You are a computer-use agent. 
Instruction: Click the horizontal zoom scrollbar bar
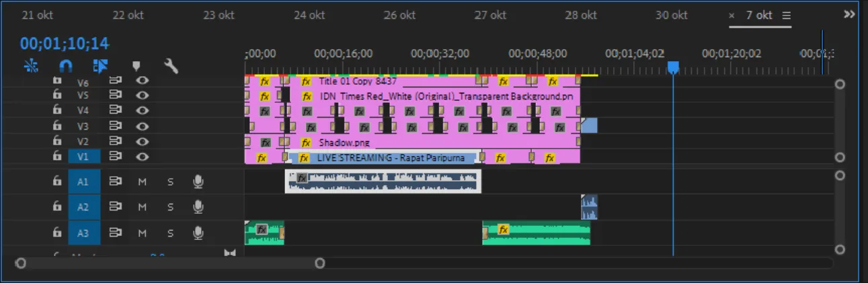[170, 263]
